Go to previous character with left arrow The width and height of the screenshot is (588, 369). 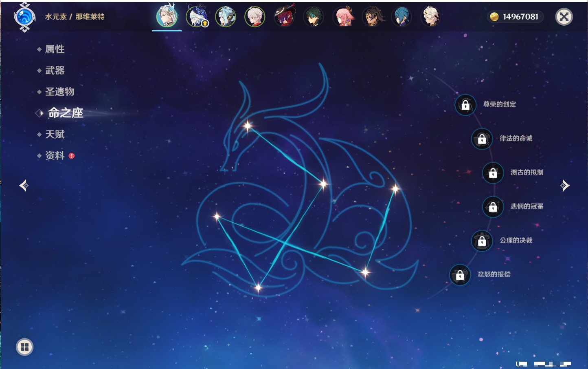point(24,186)
